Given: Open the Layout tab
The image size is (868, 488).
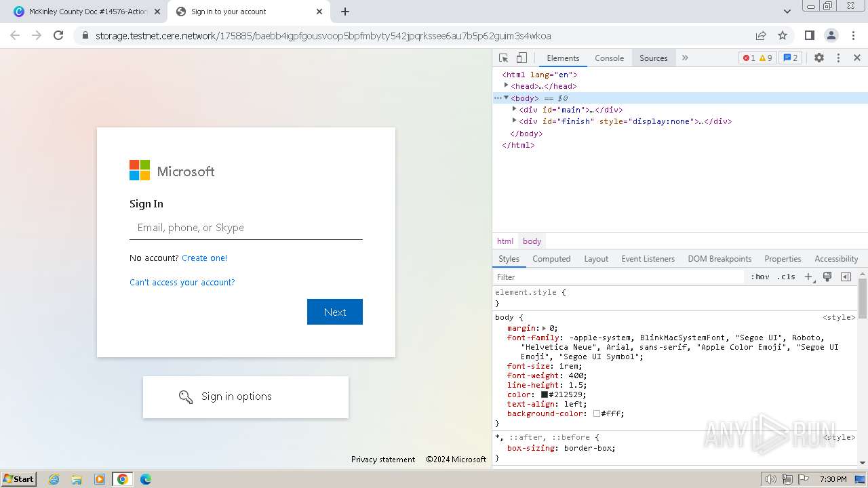Looking at the screenshot, I should pyautogui.click(x=596, y=259).
